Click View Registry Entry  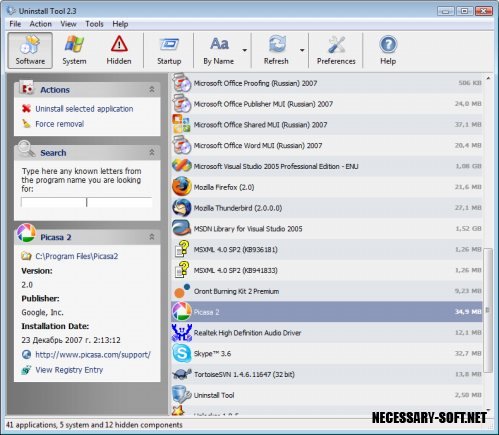(x=69, y=370)
